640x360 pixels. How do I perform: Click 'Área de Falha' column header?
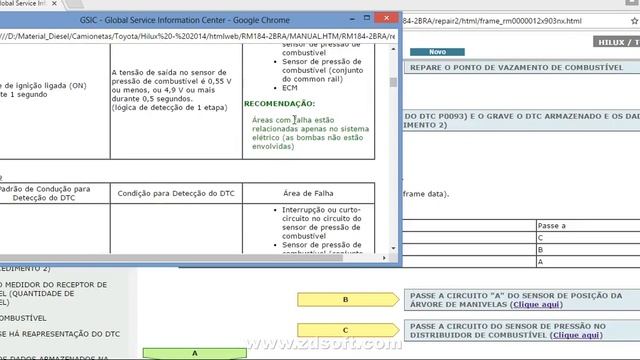point(308,193)
